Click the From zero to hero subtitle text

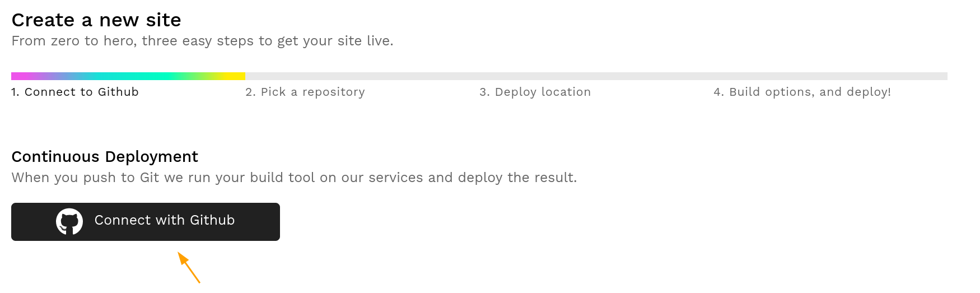point(202,41)
